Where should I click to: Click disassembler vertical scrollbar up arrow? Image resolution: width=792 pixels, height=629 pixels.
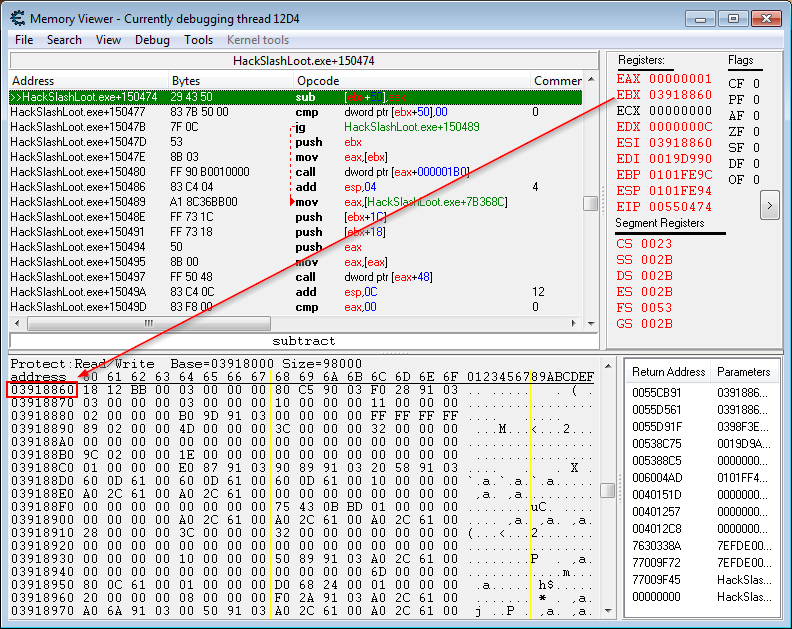(591, 79)
